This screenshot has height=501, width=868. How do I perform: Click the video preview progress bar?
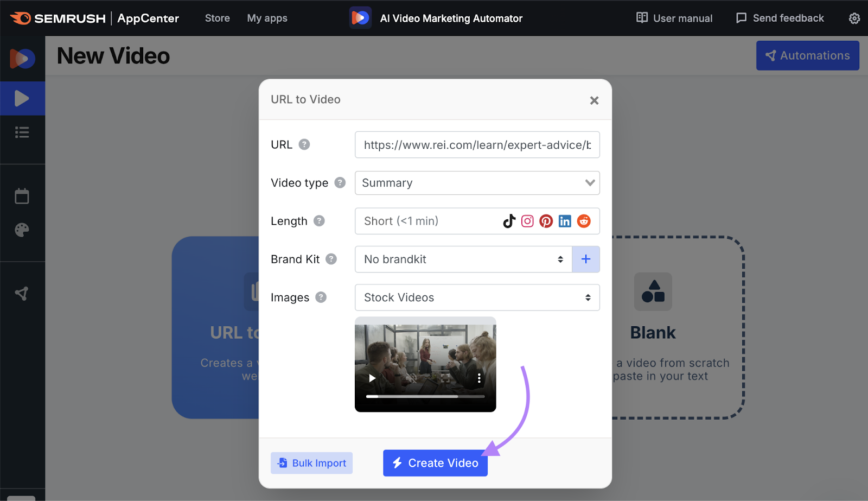coord(425,397)
